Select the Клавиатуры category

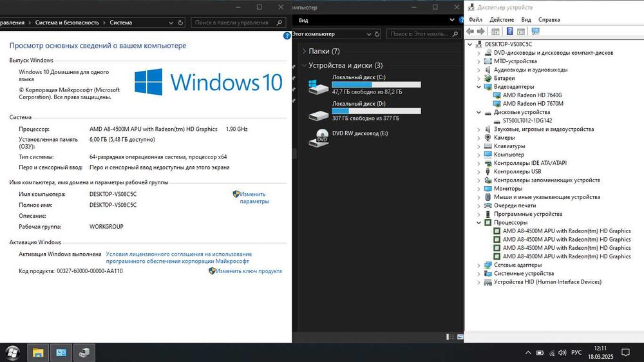(x=509, y=146)
